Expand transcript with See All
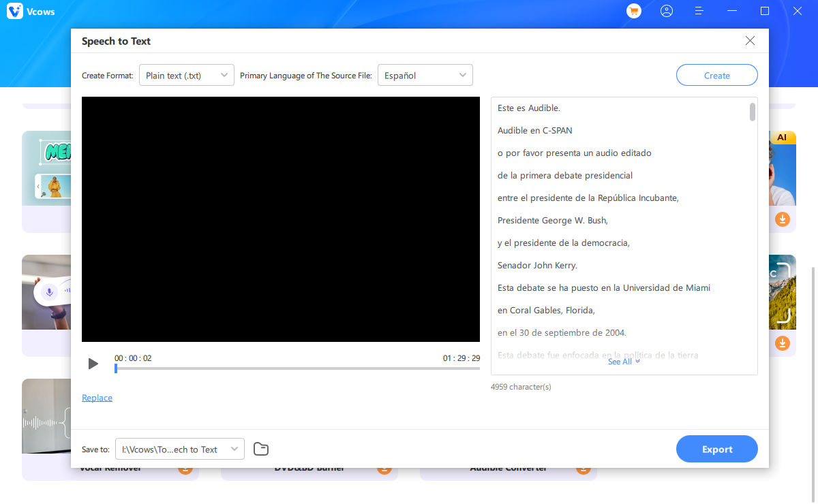818x504 pixels. coord(624,362)
